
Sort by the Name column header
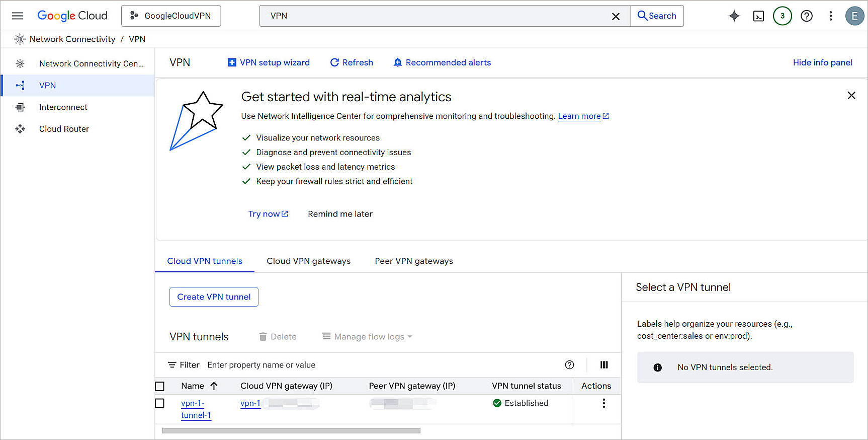[199, 386]
